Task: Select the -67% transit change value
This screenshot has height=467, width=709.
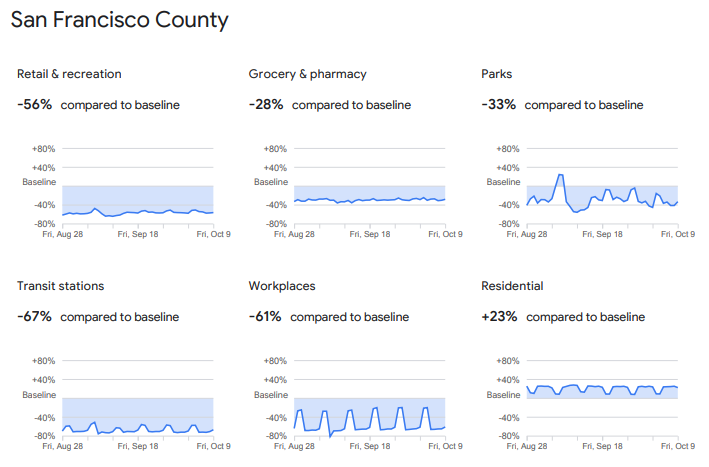Action: pyautogui.click(x=34, y=316)
